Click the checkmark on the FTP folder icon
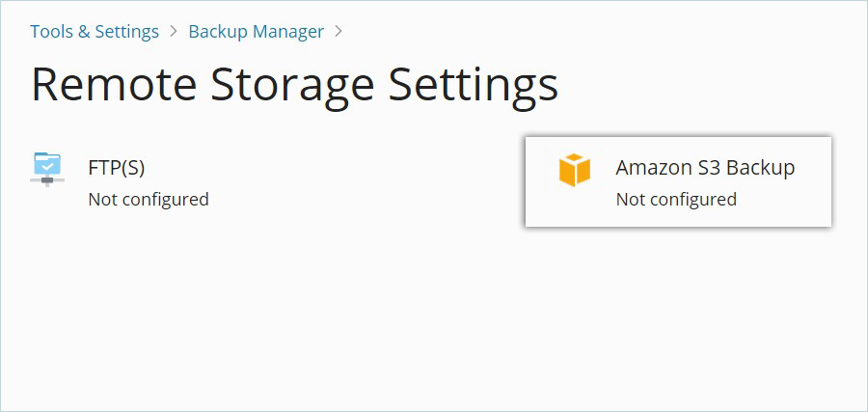Viewport: 868px width, 412px height. coord(48,165)
